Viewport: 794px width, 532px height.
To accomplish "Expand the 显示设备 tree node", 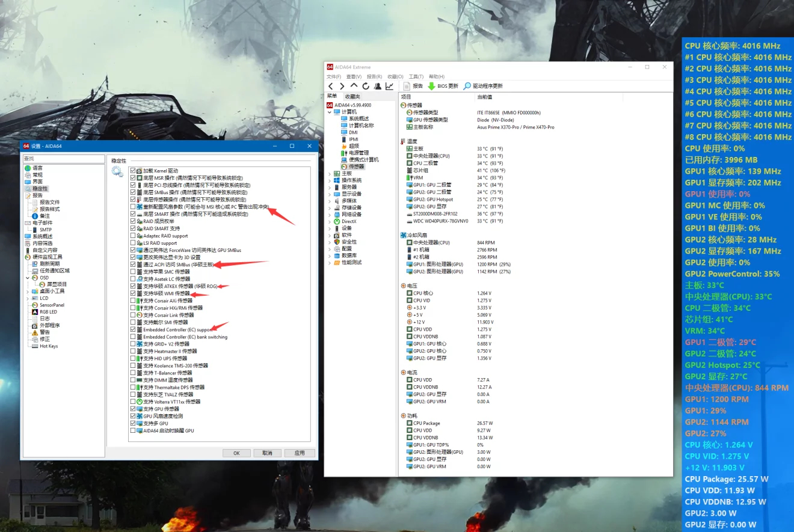I will tap(330, 194).
